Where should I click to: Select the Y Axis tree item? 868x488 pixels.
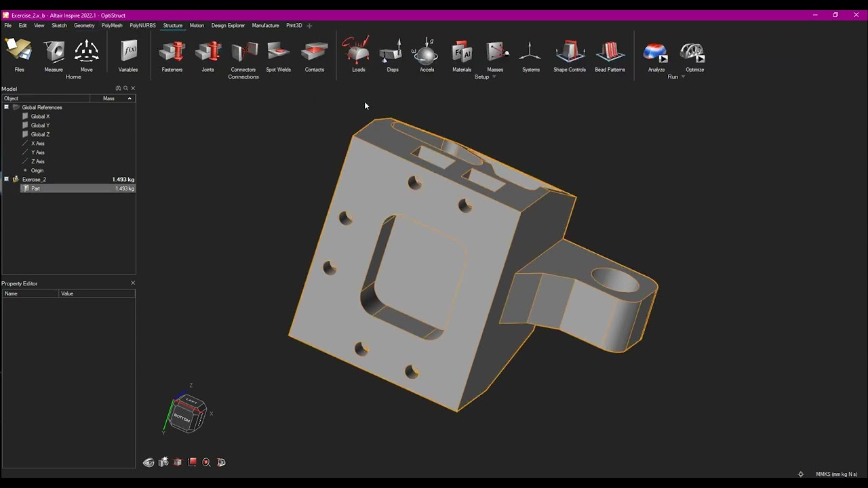[37, 152]
